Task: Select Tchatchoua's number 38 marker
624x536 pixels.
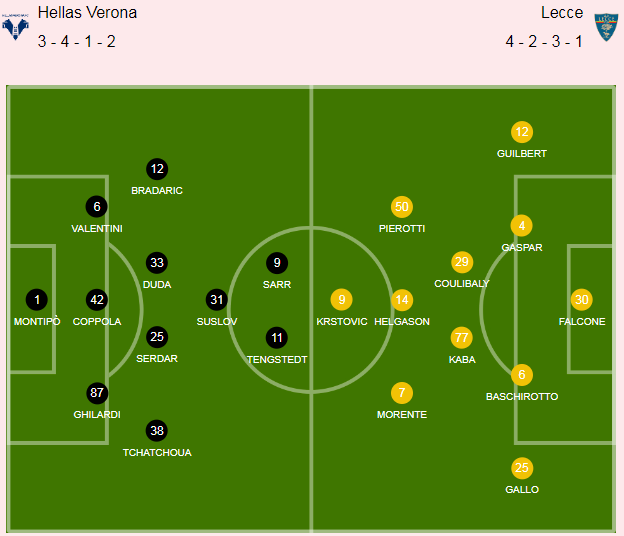Action: 157,431
